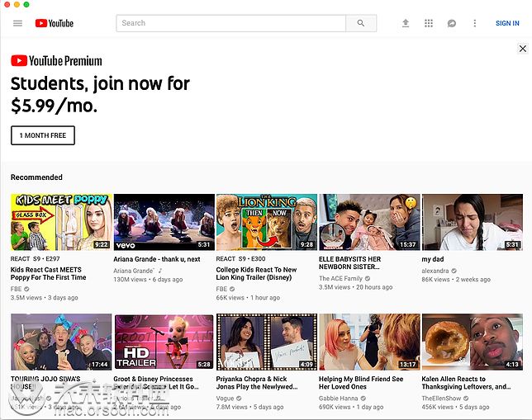Open title ELLE BABYSITS HER NEWBORN SISTER
The image size is (532, 420).
(x=349, y=262)
